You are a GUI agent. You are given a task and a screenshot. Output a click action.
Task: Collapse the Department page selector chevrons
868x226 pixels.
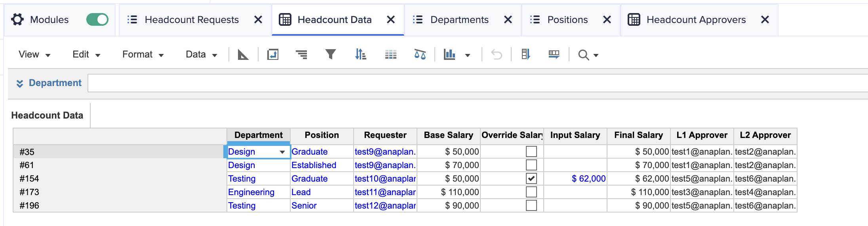(19, 83)
